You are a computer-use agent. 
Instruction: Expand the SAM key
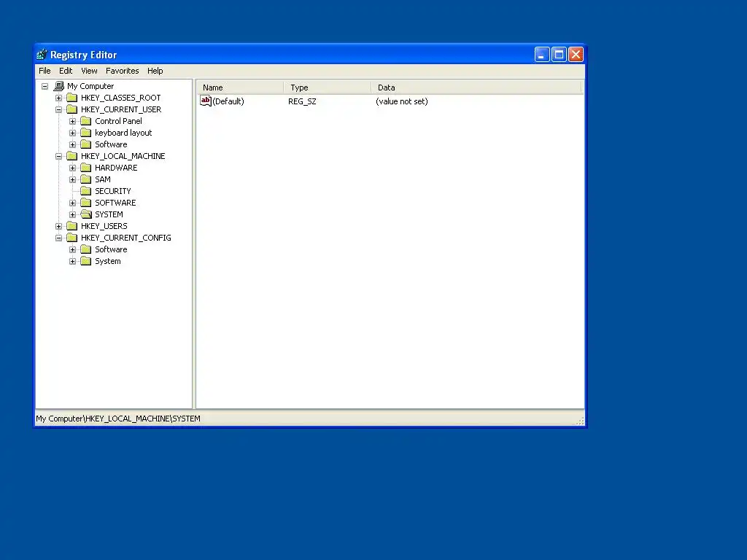coord(72,179)
